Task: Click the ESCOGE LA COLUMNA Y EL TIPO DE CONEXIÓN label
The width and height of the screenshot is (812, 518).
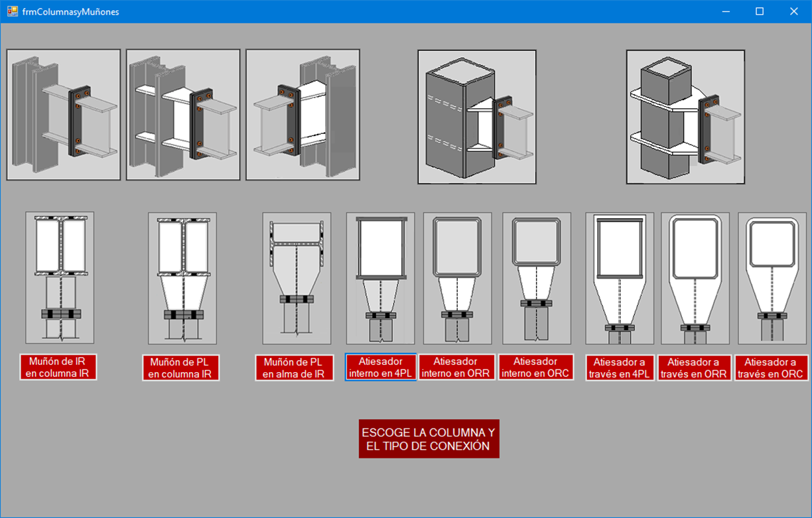Action: pyautogui.click(x=429, y=439)
